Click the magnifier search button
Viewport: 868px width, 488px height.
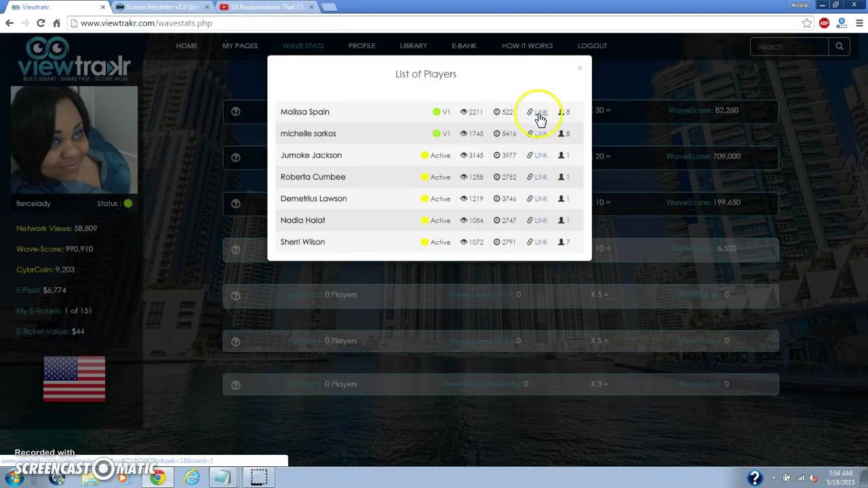pos(840,47)
